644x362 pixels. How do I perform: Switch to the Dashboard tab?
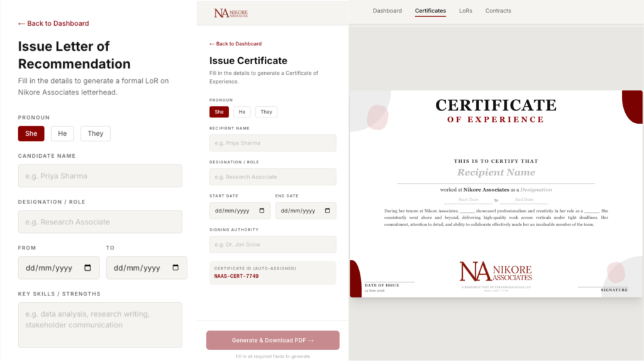pos(387,11)
